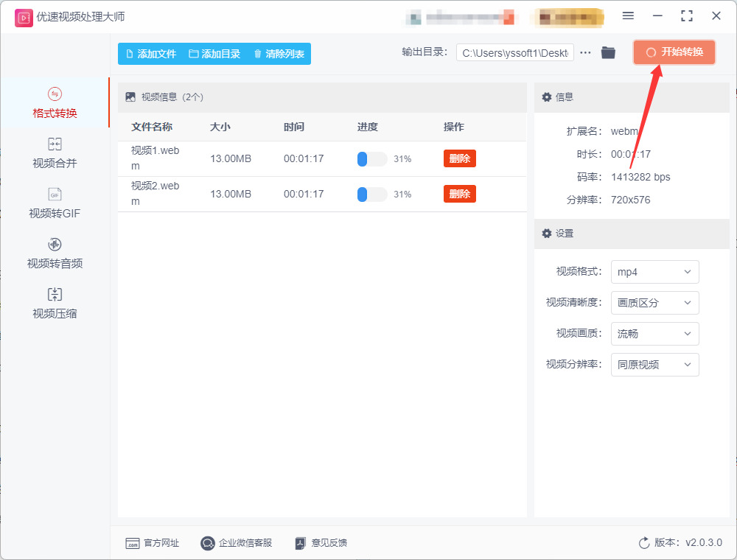Click 清除列表 clear list button
The height and width of the screenshot is (560, 737).
(279, 54)
